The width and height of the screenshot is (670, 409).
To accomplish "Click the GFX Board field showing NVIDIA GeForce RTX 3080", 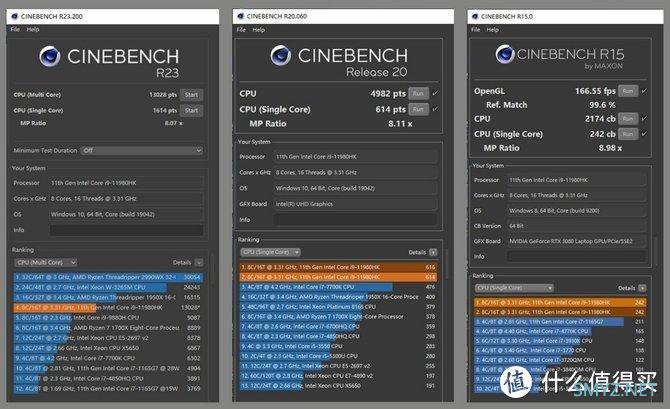I will [576, 241].
